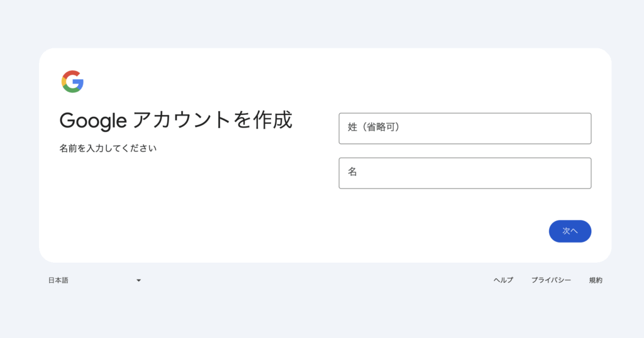Screen dimensions: 644x338
Task: Click the language dropdown arrow icon
Action: point(138,280)
